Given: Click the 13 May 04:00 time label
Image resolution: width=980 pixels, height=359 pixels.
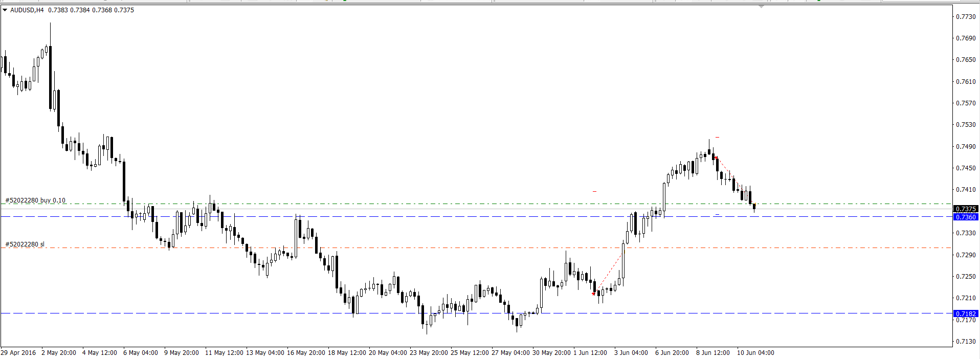Looking at the screenshot, I should [x=265, y=352].
